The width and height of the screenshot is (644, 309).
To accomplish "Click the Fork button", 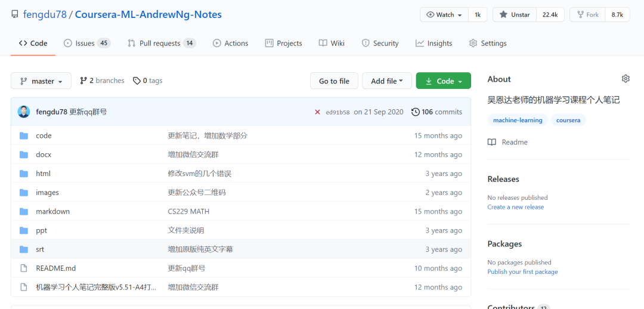I will tap(588, 15).
